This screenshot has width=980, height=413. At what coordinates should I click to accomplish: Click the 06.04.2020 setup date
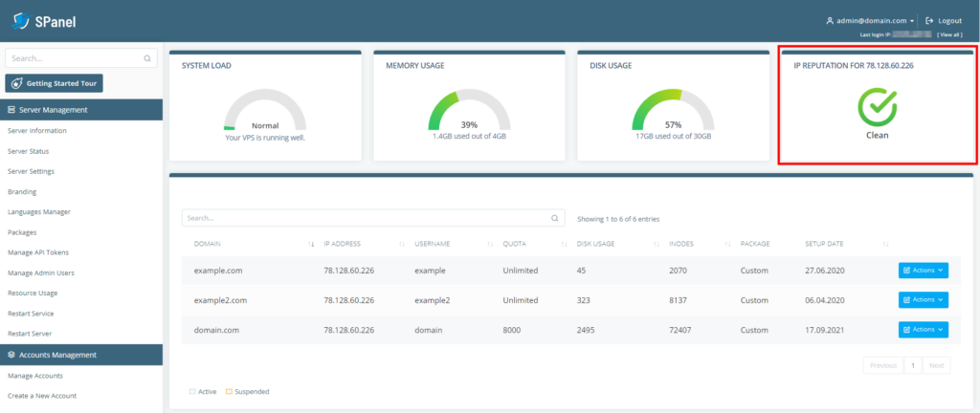pyautogui.click(x=824, y=300)
